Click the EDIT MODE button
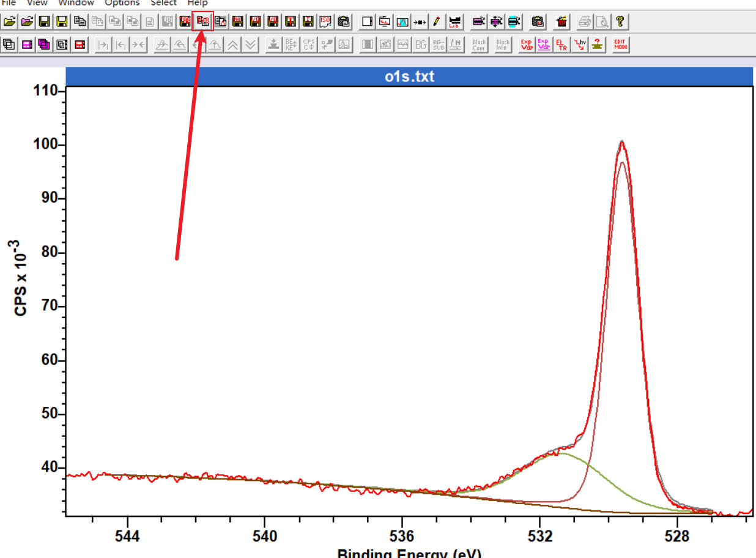 pos(621,45)
